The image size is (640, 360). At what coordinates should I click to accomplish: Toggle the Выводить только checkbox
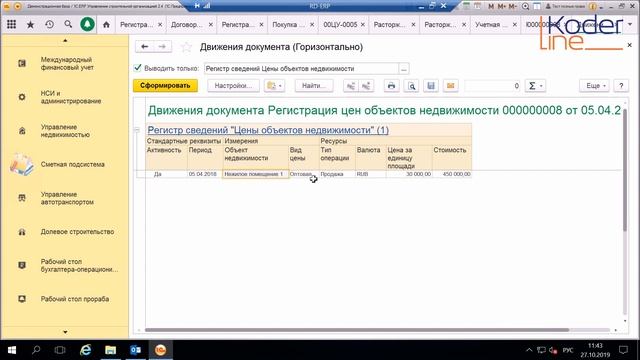tap(138, 68)
